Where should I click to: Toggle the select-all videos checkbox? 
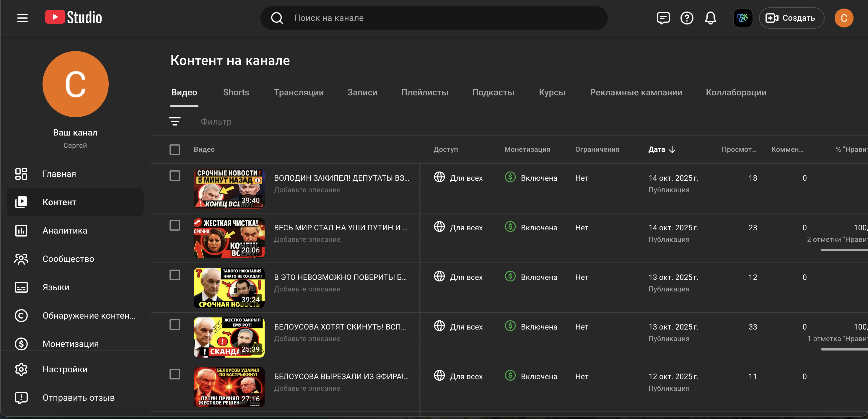click(175, 149)
